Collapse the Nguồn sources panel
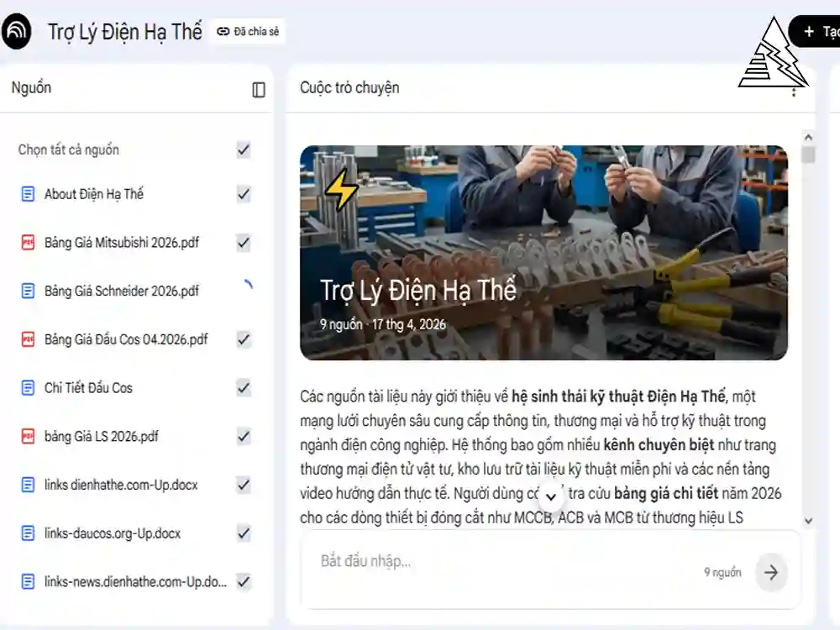 (259, 90)
